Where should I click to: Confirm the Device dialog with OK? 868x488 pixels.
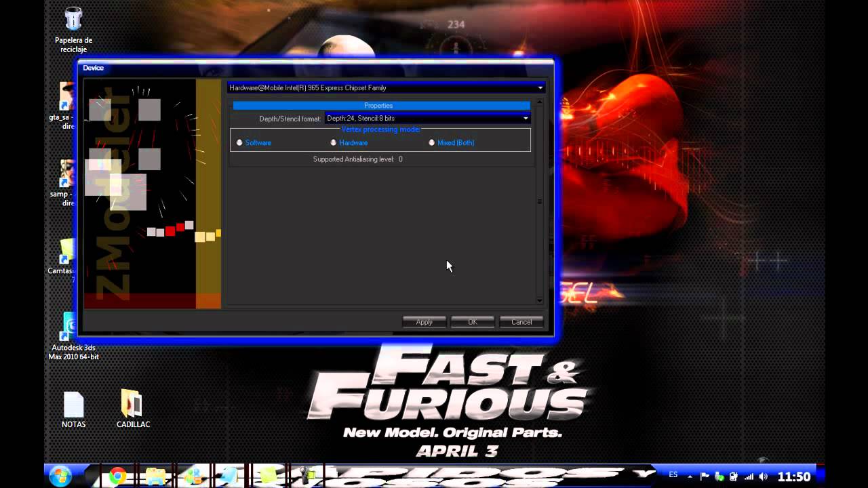coord(473,322)
